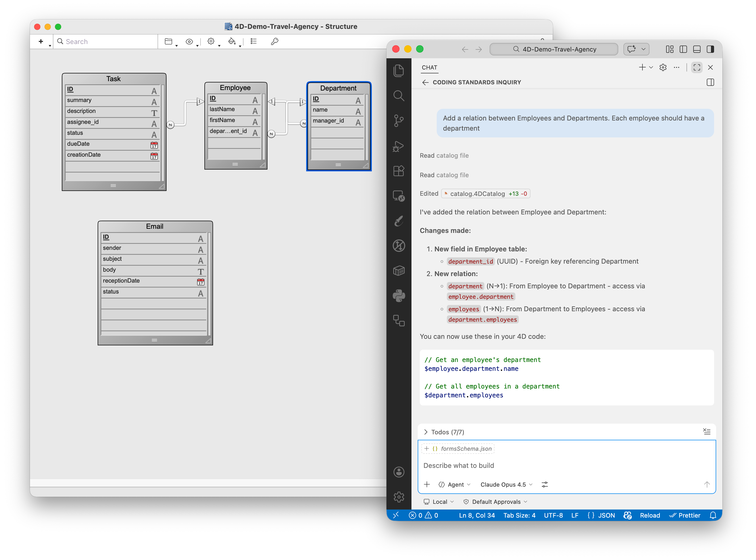Viewport: 756px width, 560px height.
Task: Open chat settings gear icon
Action: click(663, 67)
